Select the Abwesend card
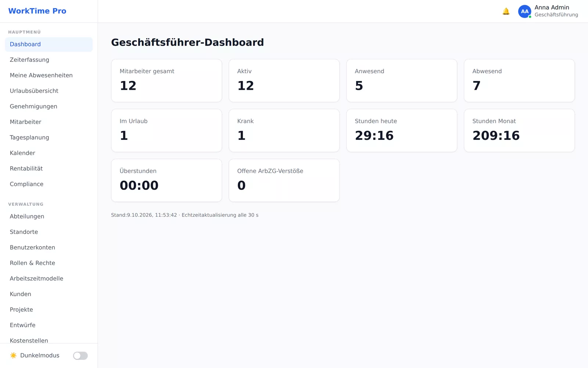Viewport: 588px width, 368px height. (x=519, y=81)
